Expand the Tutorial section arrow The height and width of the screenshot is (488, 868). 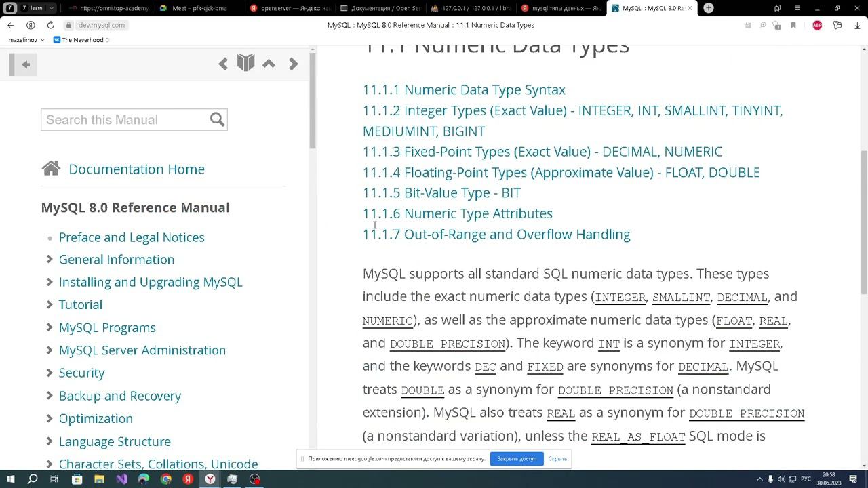[x=50, y=304]
